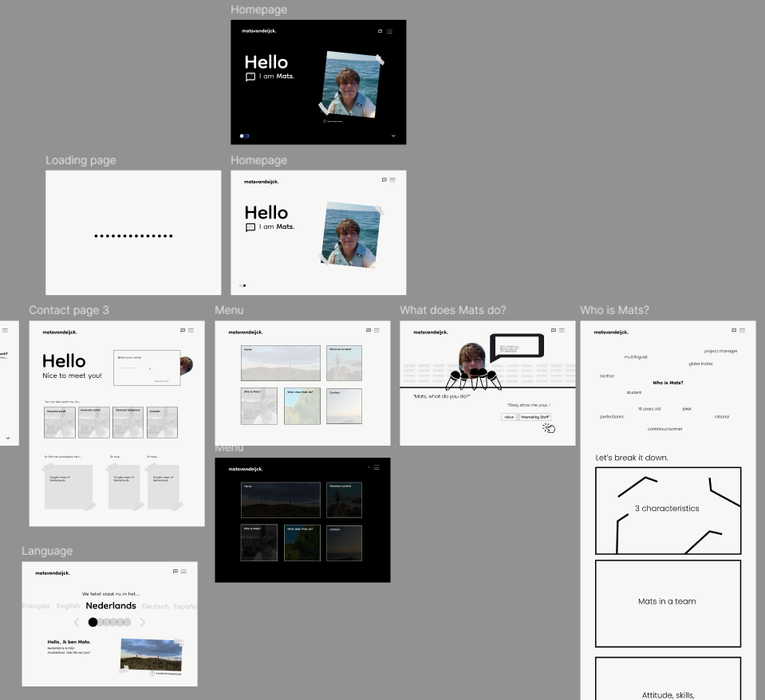Select the 'Contact page 3' frame label
This screenshot has width=765, height=700.
coord(69,310)
